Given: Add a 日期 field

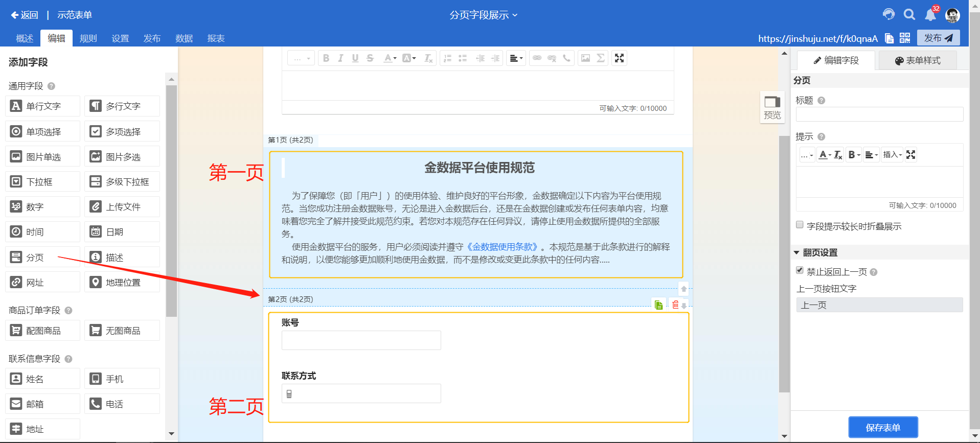Looking at the screenshot, I should [122, 231].
